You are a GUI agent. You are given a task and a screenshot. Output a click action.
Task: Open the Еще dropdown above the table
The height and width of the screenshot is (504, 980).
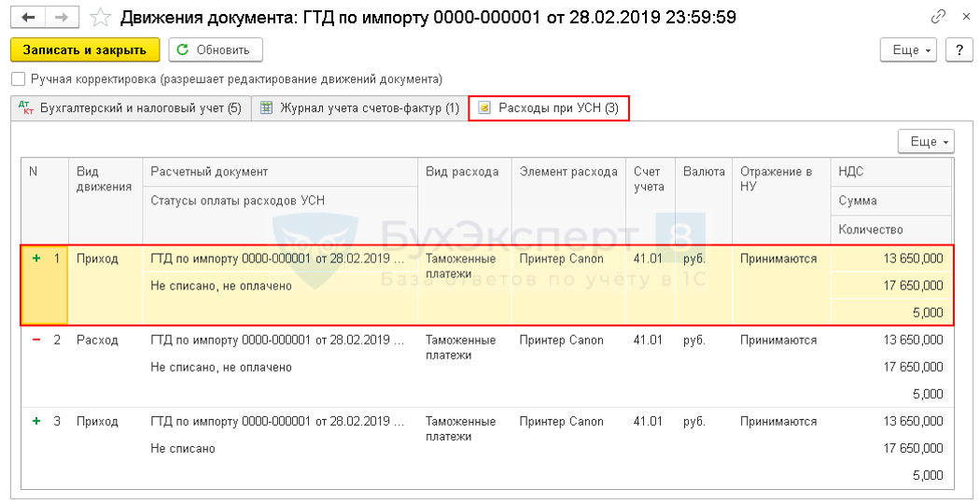click(x=925, y=141)
